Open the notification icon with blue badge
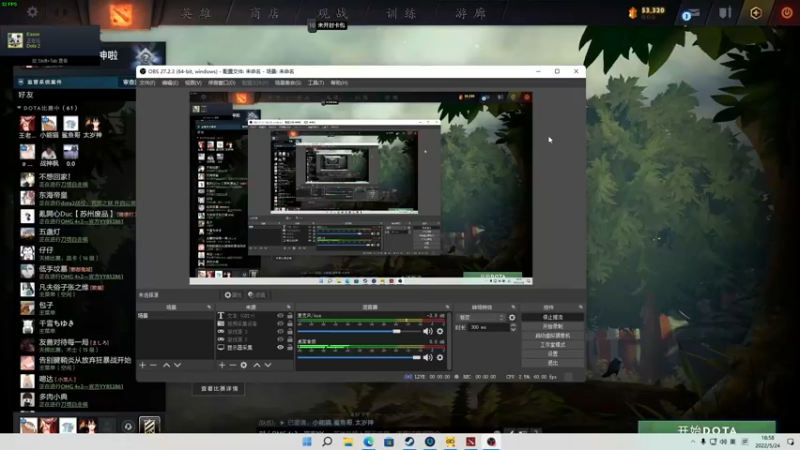Viewport: 800px width, 450px height. 690,14
